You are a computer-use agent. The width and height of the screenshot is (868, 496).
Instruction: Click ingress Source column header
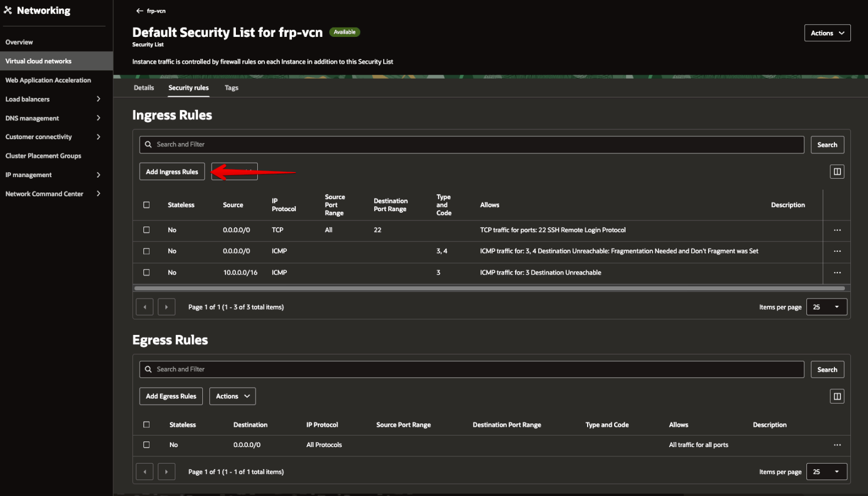(x=233, y=205)
